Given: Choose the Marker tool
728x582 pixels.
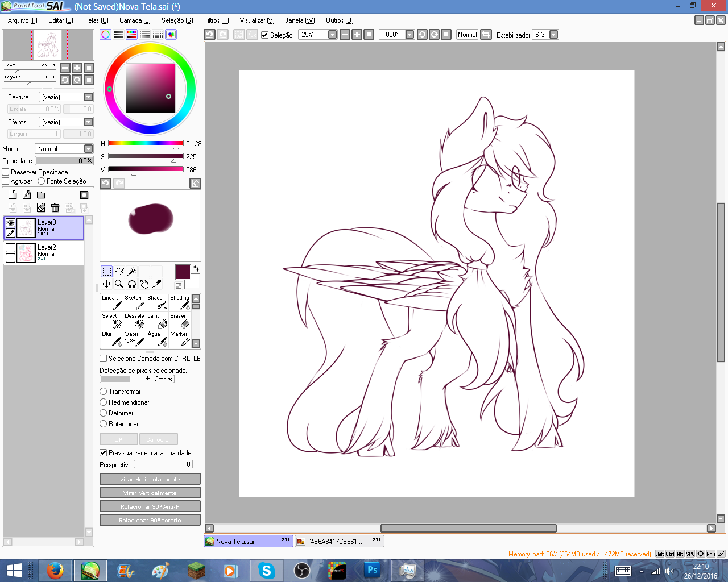Looking at the screenshot, I should 180,339.
